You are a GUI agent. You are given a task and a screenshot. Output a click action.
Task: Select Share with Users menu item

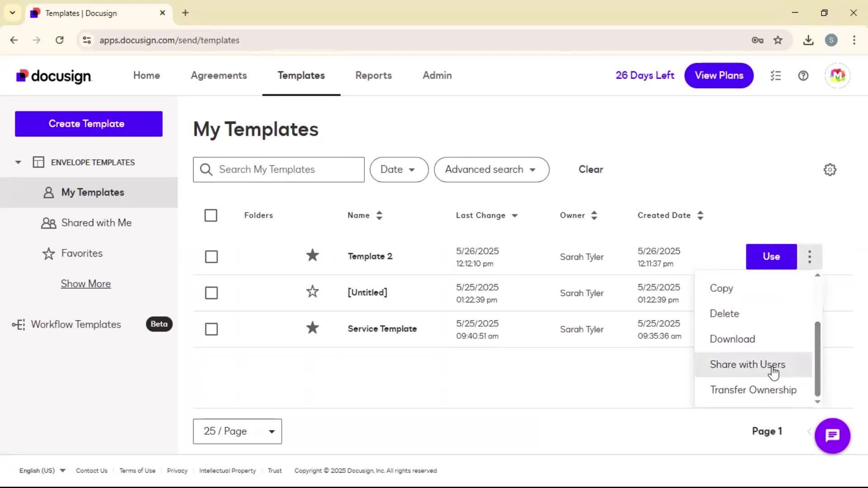(x=754, y=364)
